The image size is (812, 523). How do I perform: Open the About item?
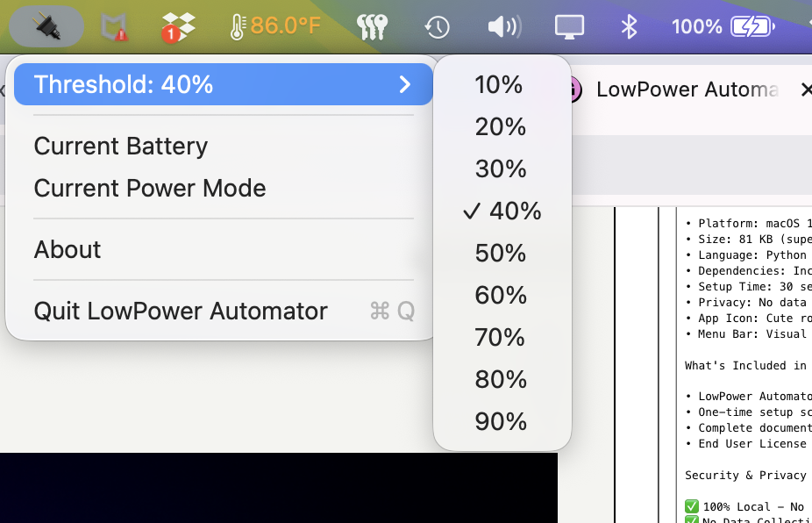(x=68, y=249)
